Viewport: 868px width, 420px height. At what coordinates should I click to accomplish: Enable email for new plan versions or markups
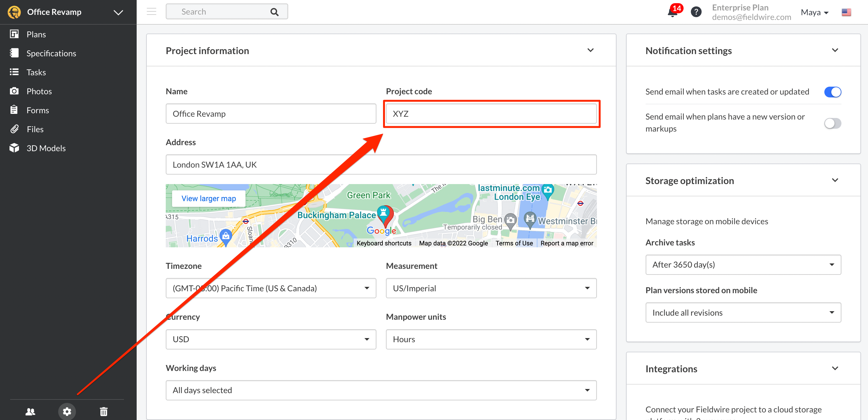pos(833,123)
